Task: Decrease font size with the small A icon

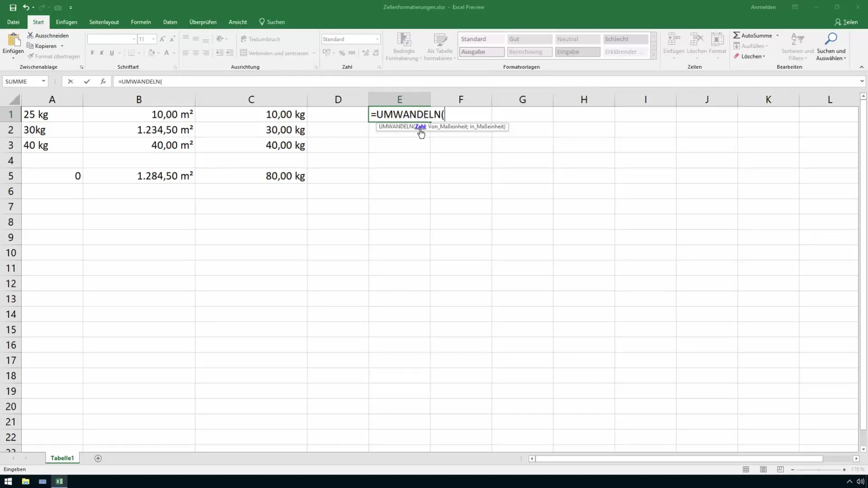Action: point(172,39)
